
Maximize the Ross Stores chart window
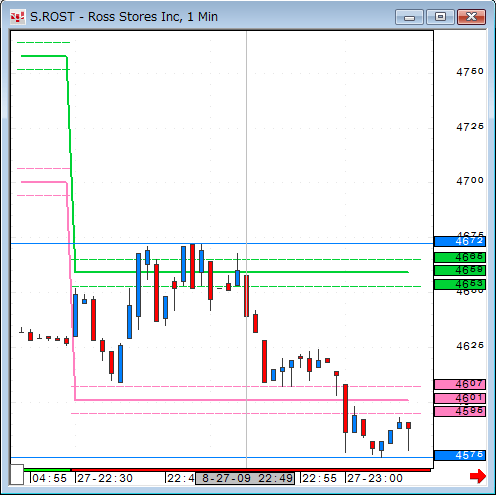(440, 17)
